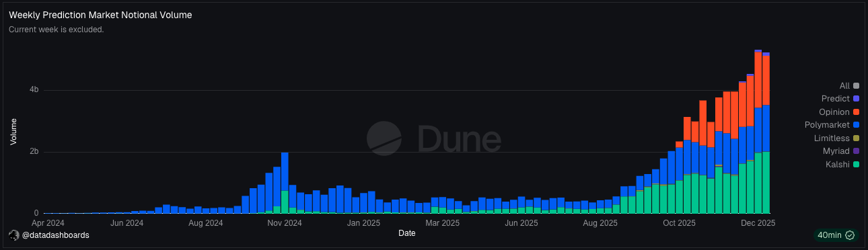Toggle the All series legend swatch
Image resolution: width=868 pixels, height=250 pixels.
click(x=856, y=86)
